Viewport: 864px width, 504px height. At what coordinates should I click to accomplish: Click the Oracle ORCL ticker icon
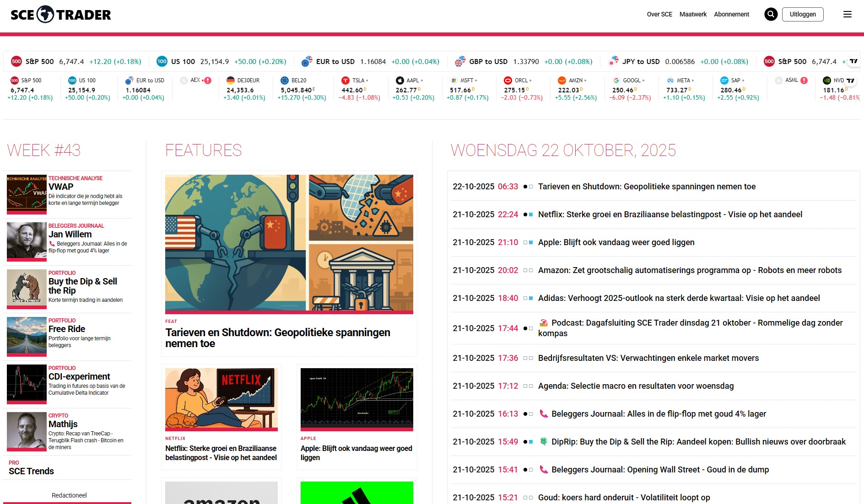pos(508,80)
